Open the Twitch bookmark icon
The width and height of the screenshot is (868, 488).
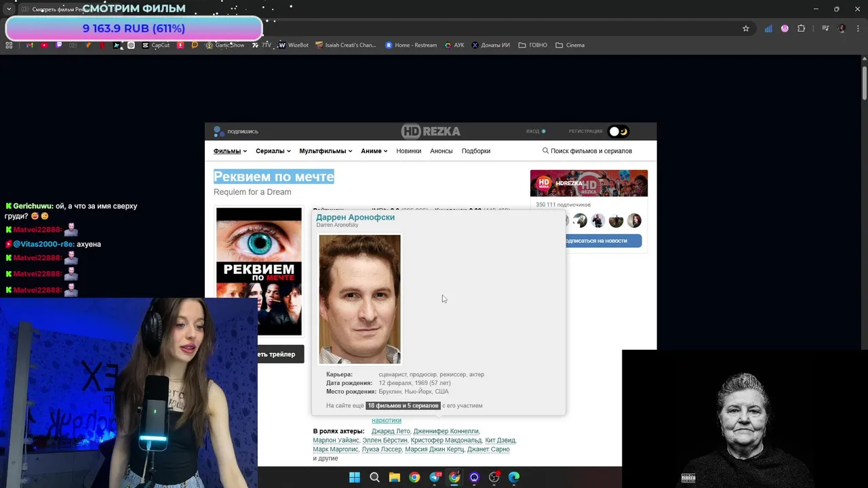pos(59,45)
